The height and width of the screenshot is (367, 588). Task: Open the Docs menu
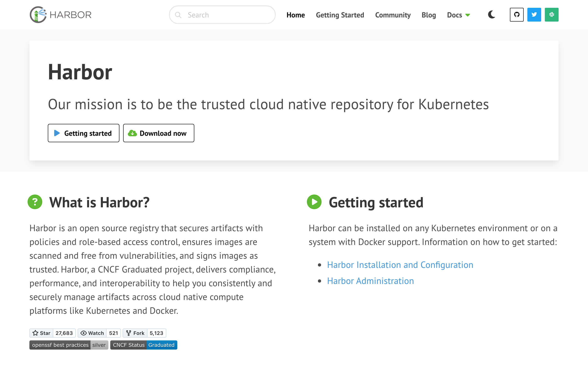454,15
